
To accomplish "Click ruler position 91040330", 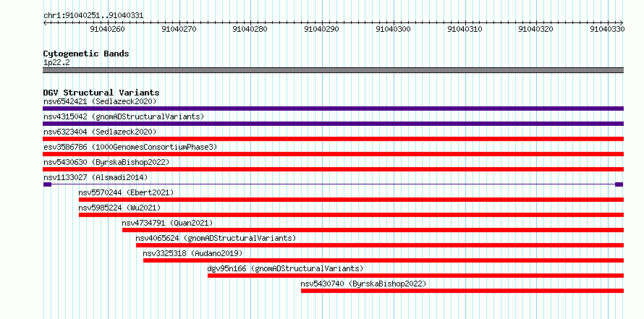I will (x=607, y=29).
